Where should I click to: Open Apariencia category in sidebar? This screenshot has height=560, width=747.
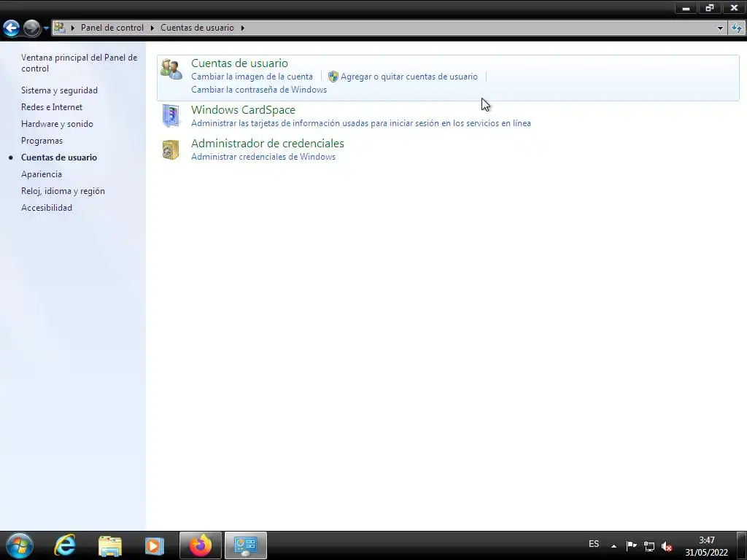click(x=42, y=174)
